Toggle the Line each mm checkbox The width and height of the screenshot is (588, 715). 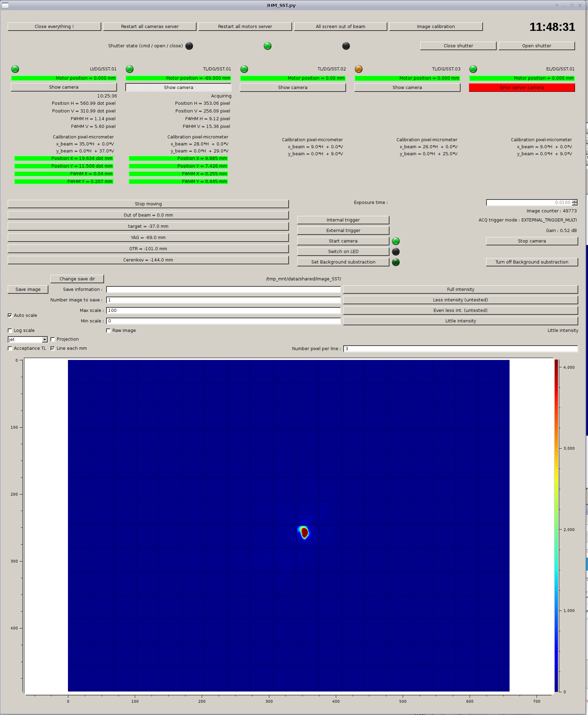click(x=53, y=348)
